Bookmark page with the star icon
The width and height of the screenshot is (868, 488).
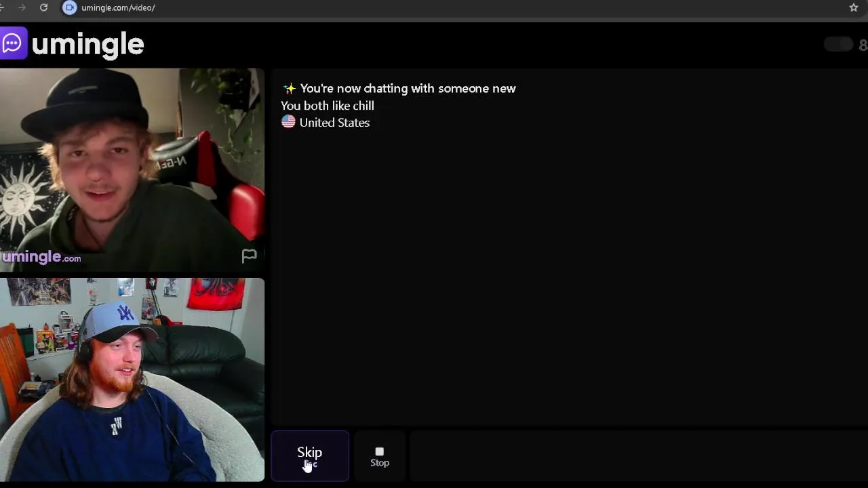coord(854,7)
